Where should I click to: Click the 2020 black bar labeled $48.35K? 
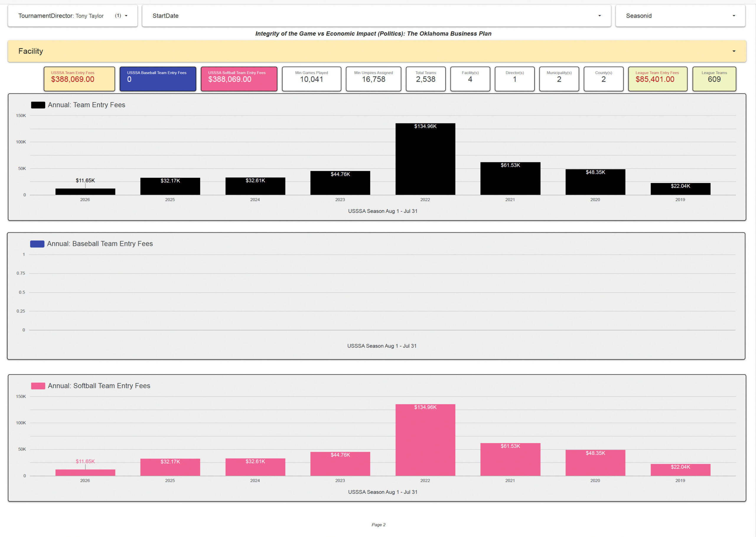595,182
